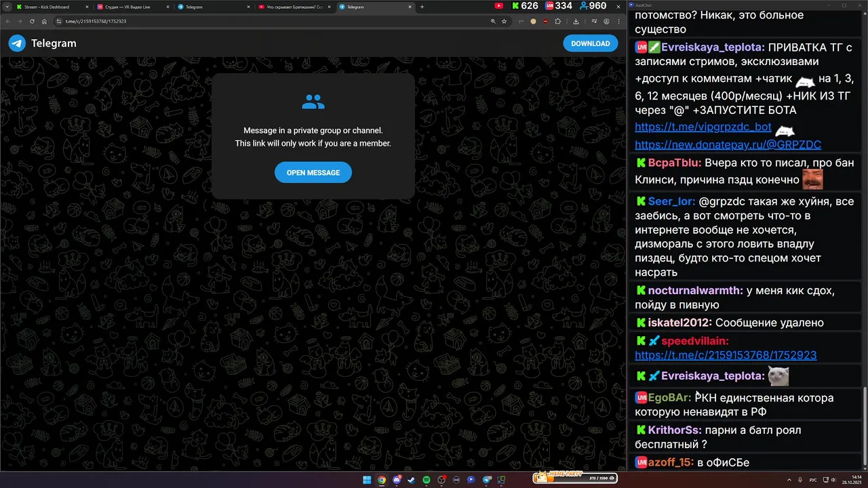Open the browser profile avatar icon
Viewport: 868px width, 488px height.
606,21
